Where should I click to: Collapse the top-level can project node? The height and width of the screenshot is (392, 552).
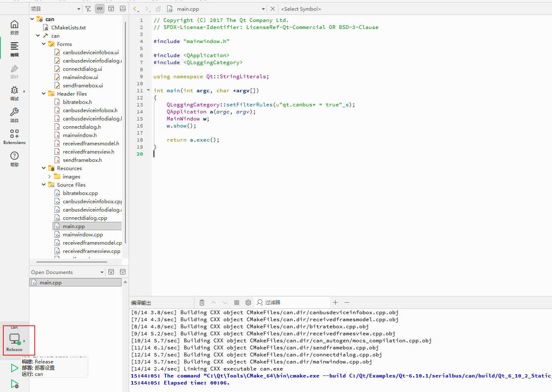coord(32,19)
